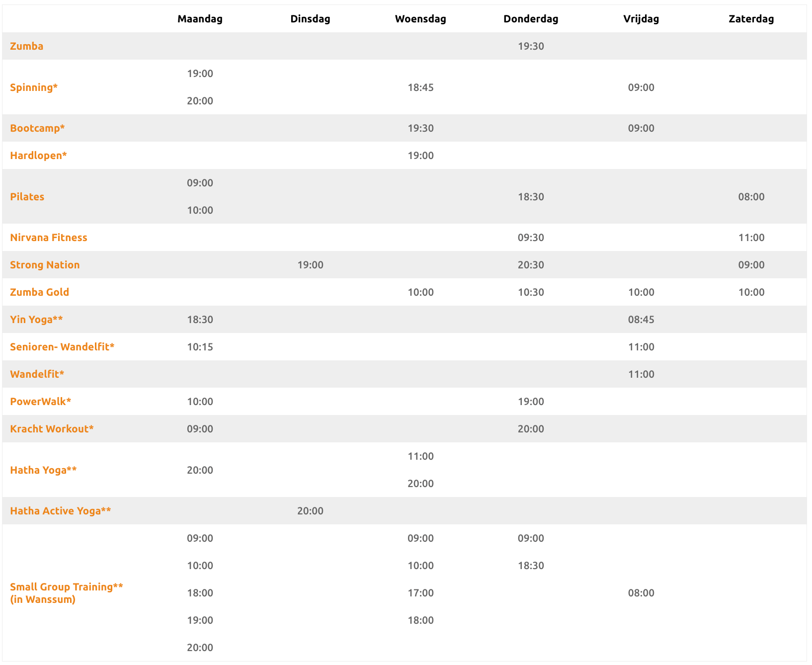Click the Zumba Gold class link
Image resolution: width=812 pixels, height=665 pixels.
[40, 292]
